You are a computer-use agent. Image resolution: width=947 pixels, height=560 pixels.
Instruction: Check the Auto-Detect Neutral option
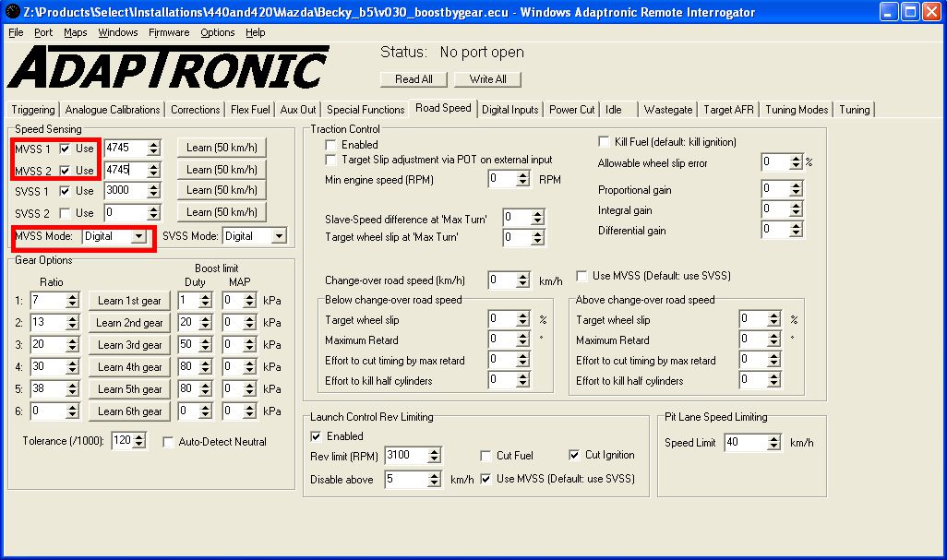pyautogui.click(x=168, y=442)
